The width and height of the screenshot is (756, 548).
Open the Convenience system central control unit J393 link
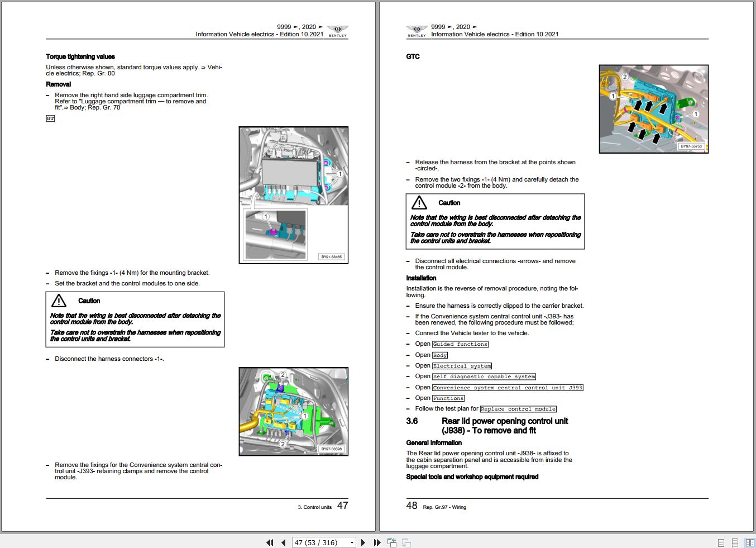[x=507, y=388]
